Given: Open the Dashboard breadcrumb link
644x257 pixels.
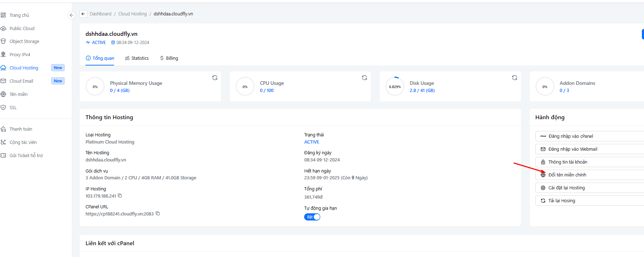Looking at the screenshot, I should (100, 14).
